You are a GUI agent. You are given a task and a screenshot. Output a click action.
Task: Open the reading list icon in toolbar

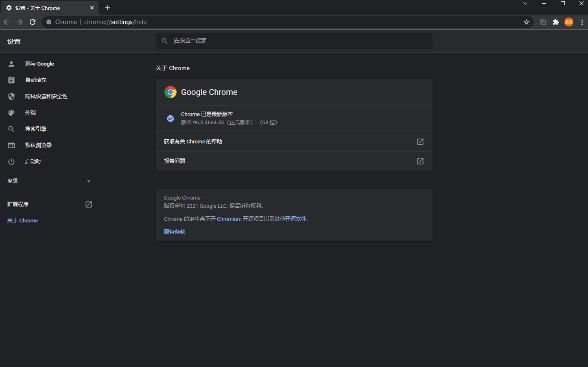tap(542, 22)
